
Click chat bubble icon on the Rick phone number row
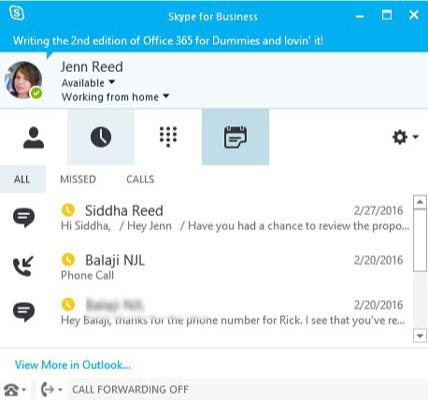[24, 312]
